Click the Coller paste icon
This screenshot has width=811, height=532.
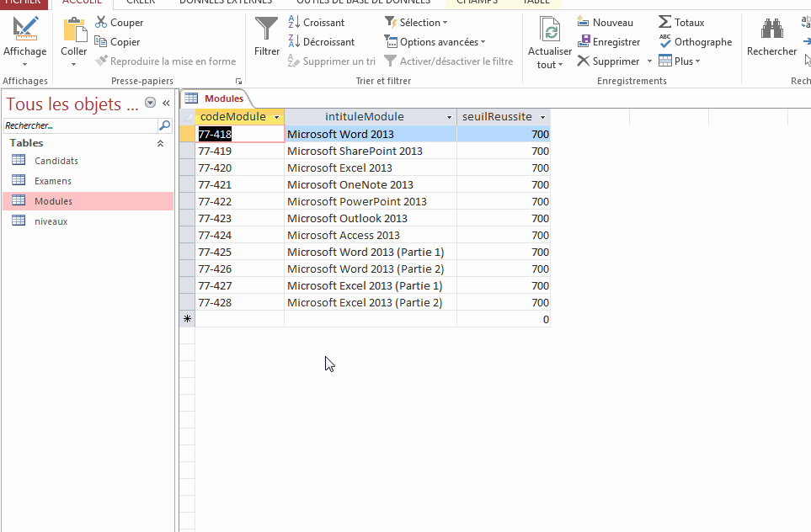pyautogui.click(x=74, y=29)
